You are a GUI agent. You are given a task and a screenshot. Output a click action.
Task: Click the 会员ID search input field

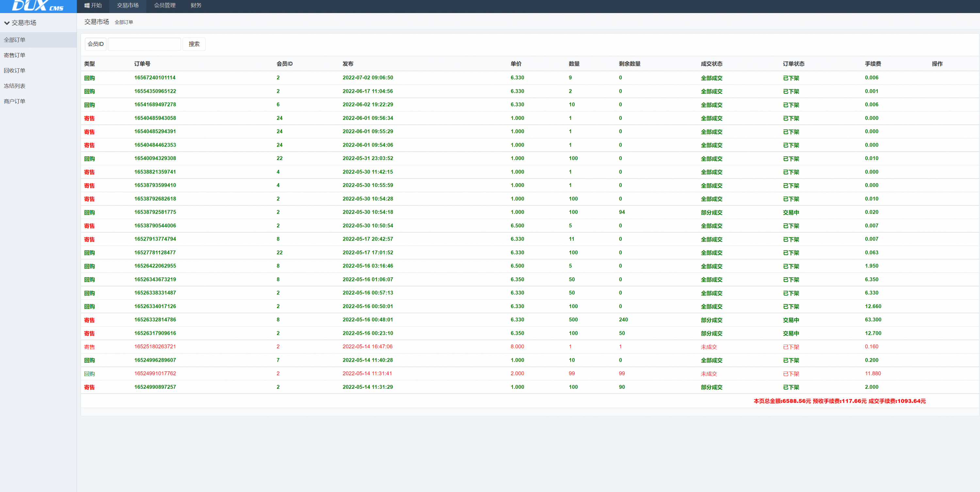coord(144,44)
